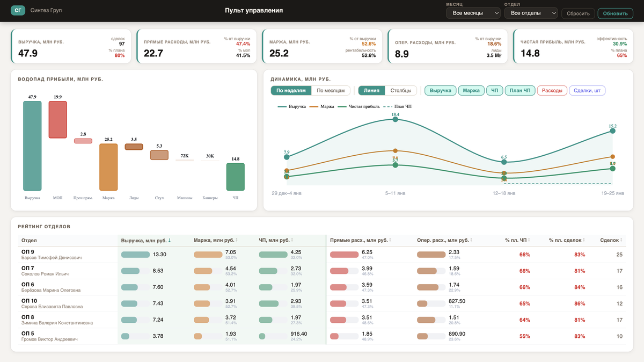Open the Чистая прибыль KPI card
Image resolution: width=644 pixels, height=362 pixels.
pos(573,46)
